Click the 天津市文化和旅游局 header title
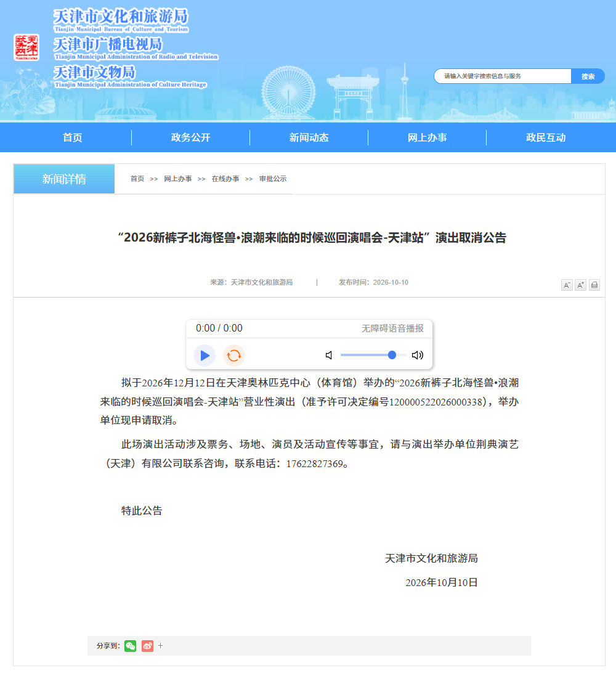The height and width of the screenshot is (684, 616). point(121,17)
